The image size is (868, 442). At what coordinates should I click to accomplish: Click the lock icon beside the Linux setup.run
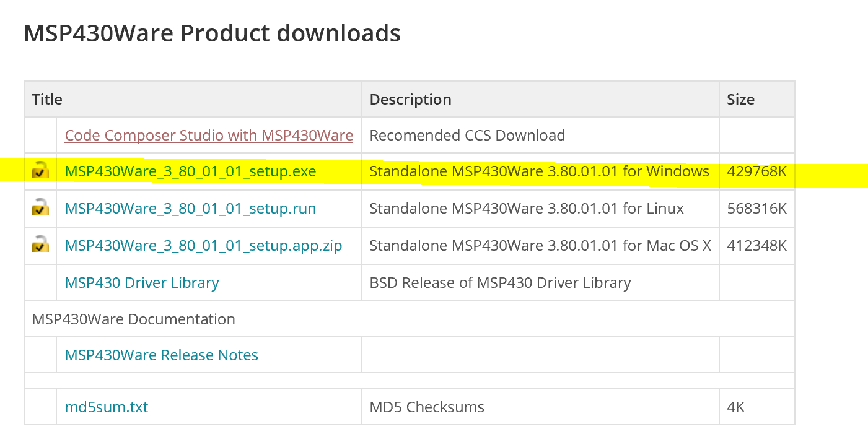point(40,208)
